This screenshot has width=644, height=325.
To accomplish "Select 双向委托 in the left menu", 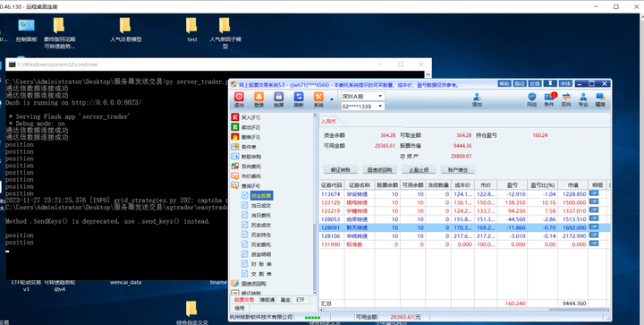I will tap(246, 167).
